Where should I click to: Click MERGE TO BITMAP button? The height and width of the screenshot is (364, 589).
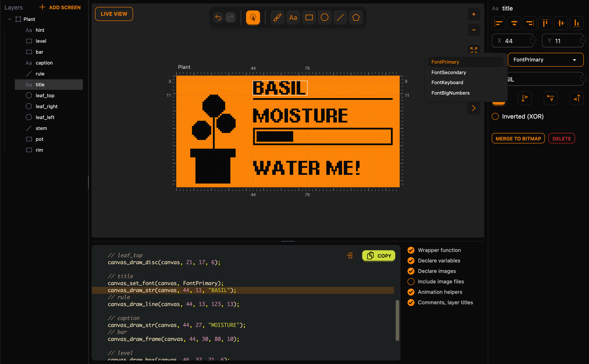click(x=518, y=138)
